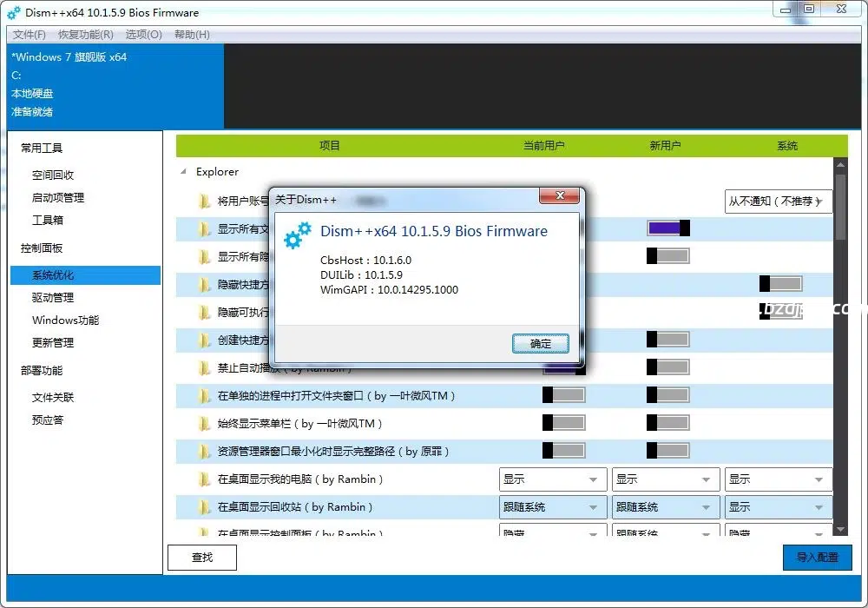The image size is (868, 608).
Task: Select 更新管理 in the sidebar
Action: click(x=53, y=343)
